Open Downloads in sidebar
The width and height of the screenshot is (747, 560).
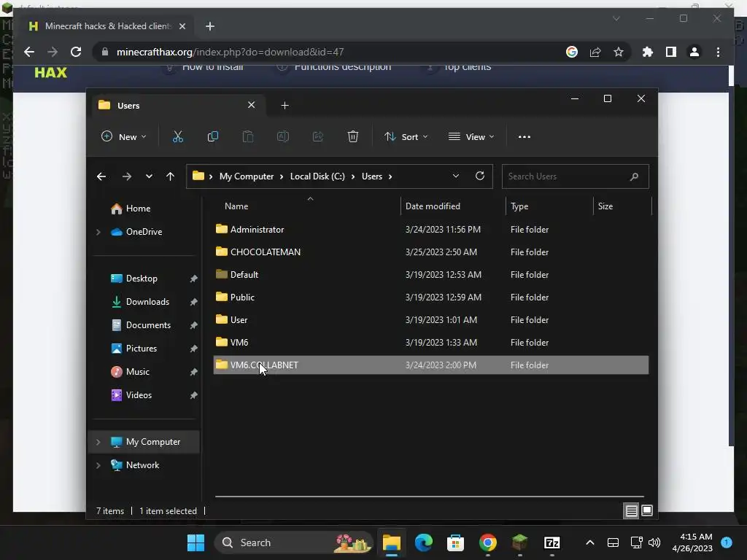pyautogui.click(x=147, y=302)
